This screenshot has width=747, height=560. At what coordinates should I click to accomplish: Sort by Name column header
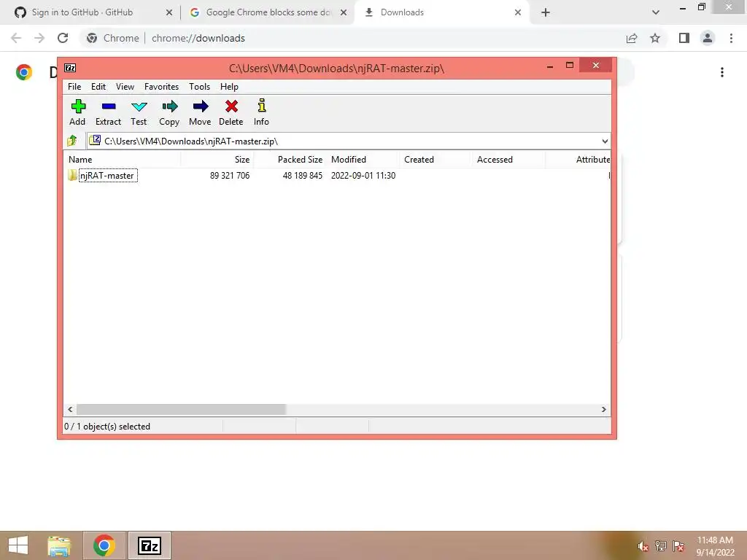click(x=123, y=160)
